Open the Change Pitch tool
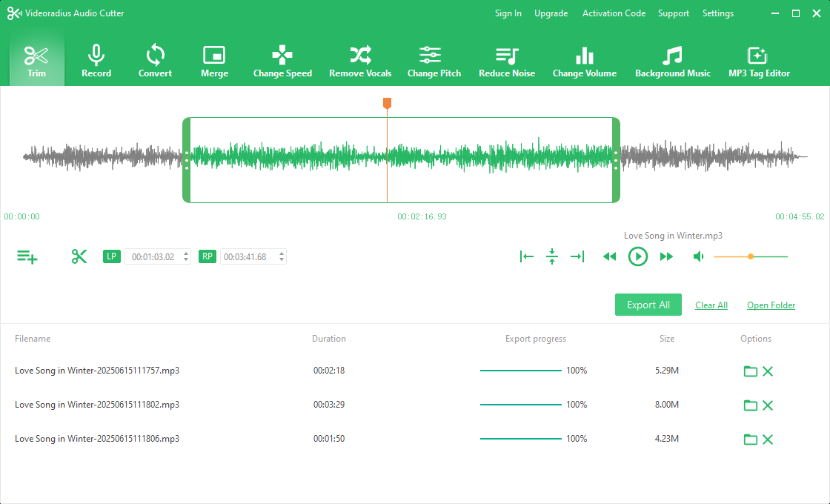The height and width of the screenshot is (504, 830). [434, 61]
